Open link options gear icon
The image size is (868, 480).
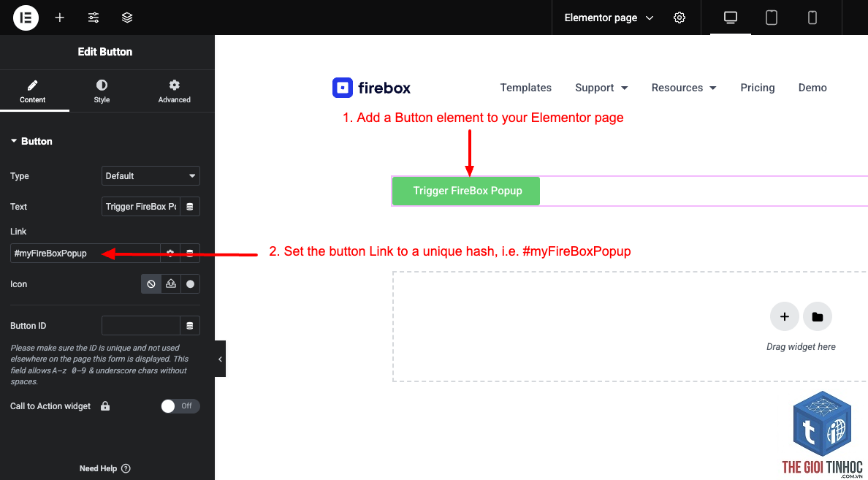click(x=170, y=253)
